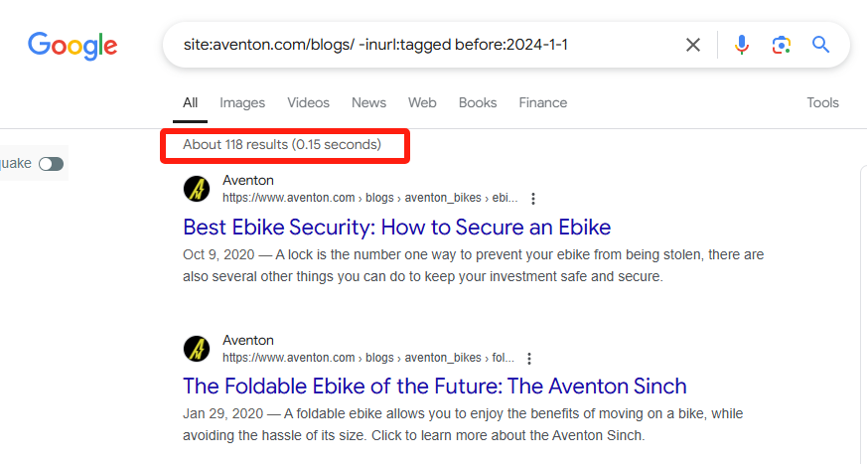The image size is (868, 465).
Task: Select the Web tab
Action: (422, 103)
